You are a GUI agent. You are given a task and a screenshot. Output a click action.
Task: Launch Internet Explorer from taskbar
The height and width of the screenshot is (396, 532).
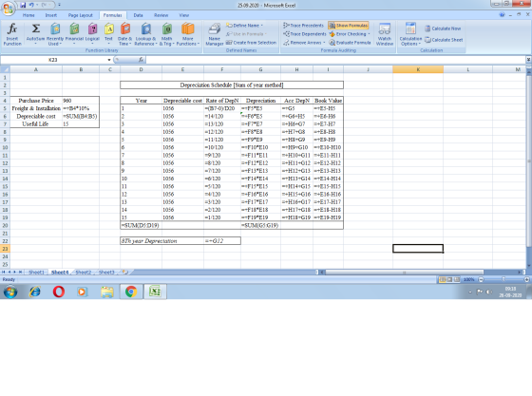[x=34, y=292]
